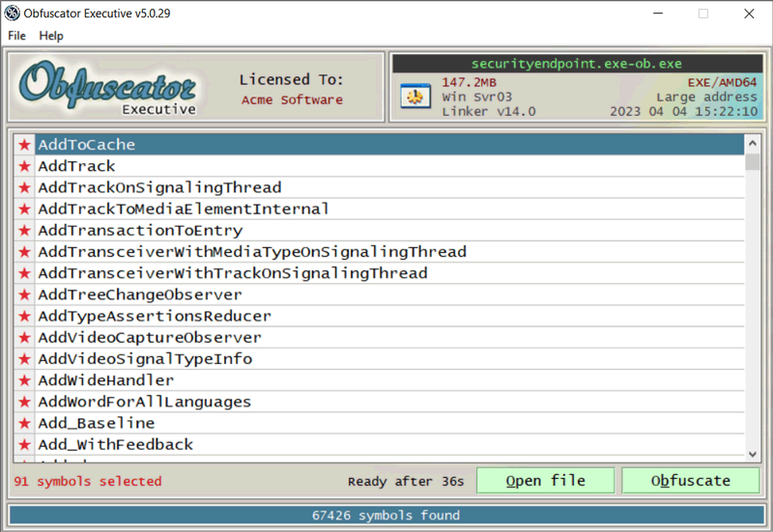The height and width of the screenshot is (532, 773).
Task: Select AddTransceiverWithMediaTypeOnSignalingThread symbol
Action: click(x=389, y=252)
